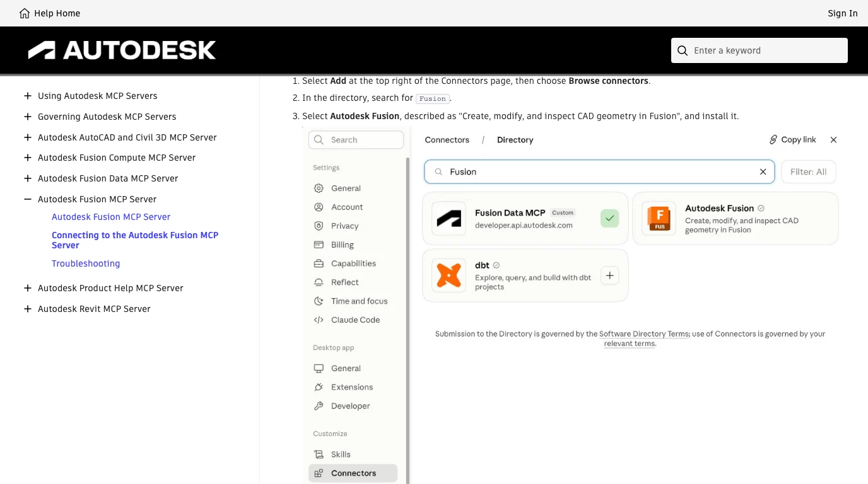Click the General gear icon under Settings

coord(319,188)
